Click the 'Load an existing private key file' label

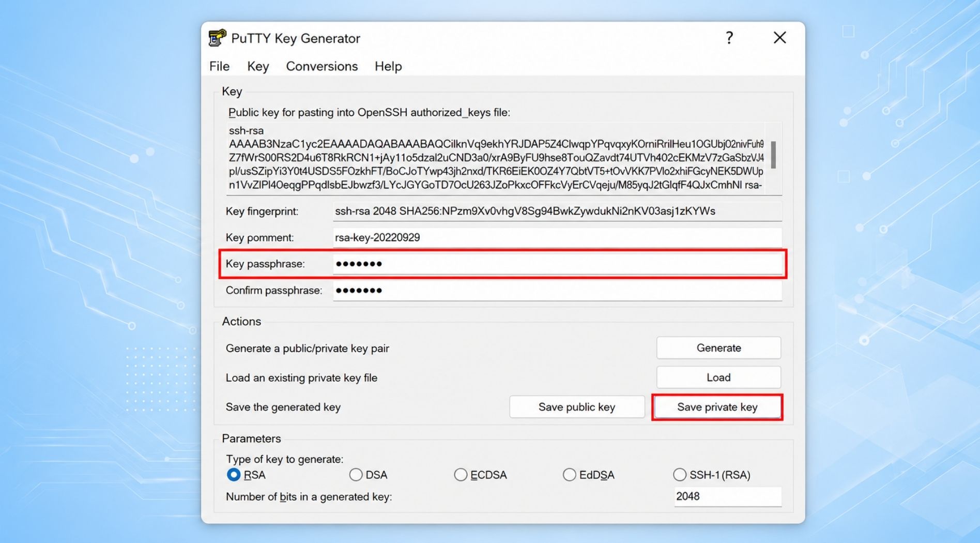pyautogui.click(x=301, y=378)
